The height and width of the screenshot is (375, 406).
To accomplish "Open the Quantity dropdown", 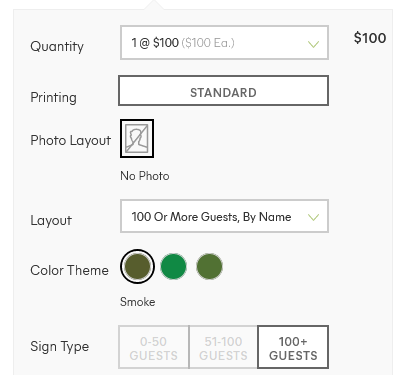I will (x=224, y=43).
